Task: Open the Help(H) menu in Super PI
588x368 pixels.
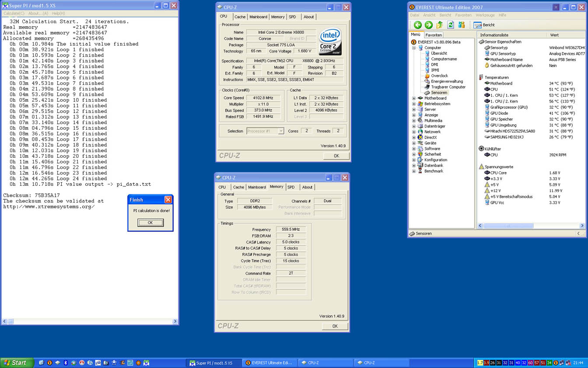Action: coord(58,14)
